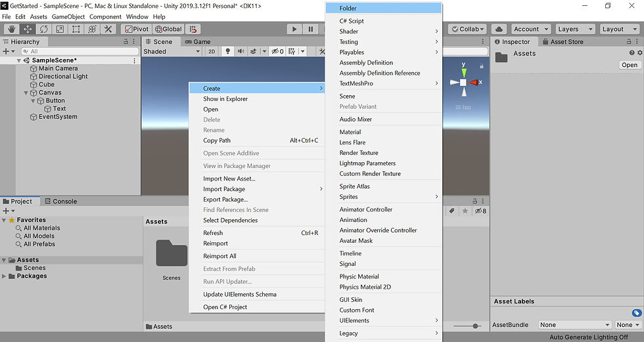Click the red X axis of scene gizmo

(474, 83)
